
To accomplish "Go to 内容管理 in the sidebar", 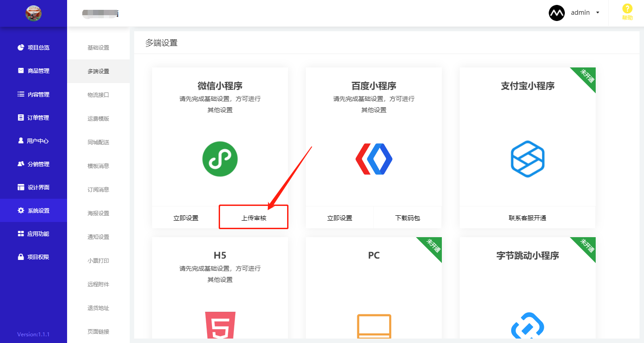I will pos(34,94).
